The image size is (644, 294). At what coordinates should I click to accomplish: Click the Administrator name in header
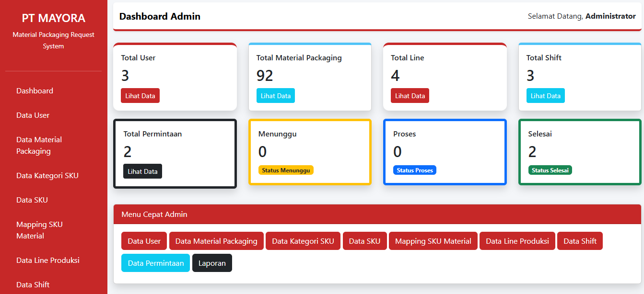coord(610,16)
